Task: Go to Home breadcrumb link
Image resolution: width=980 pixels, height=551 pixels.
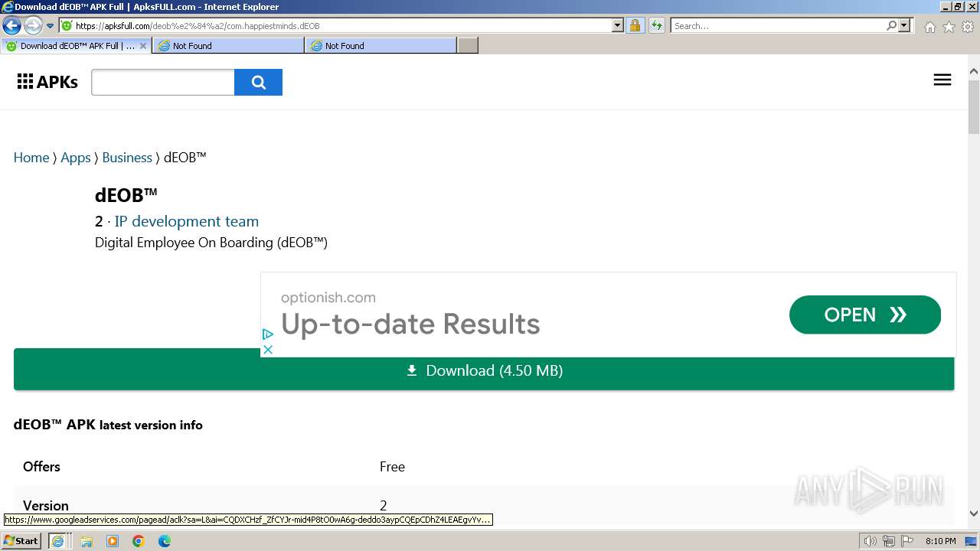Action: pos(31,158)
